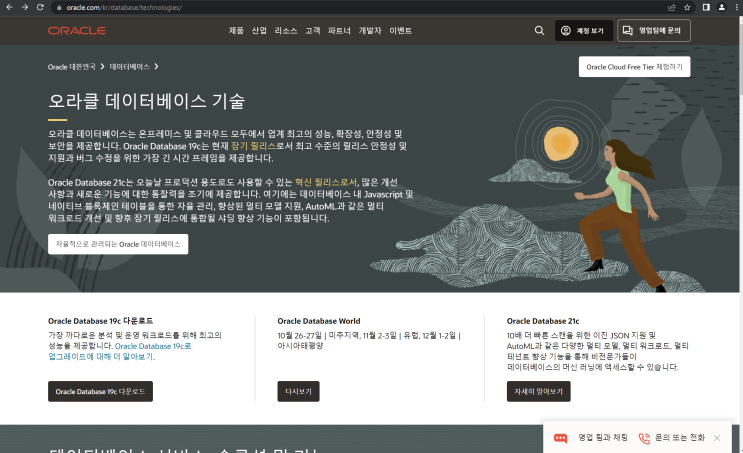The image size is (743, 453).
Task: Click the red phone call icon
Action: tap(644, 438)
